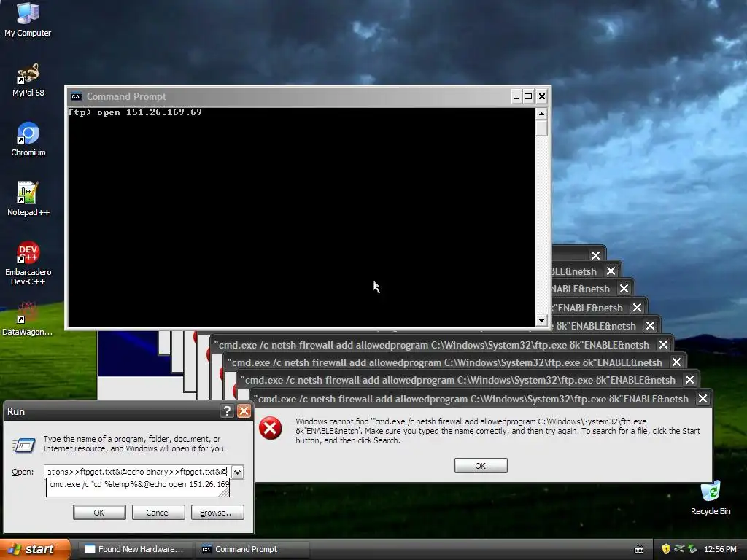This screenshot has width=747, height=560.
Task: Switch to Command Prompt taskbar item
Action: tap(252, 549)
